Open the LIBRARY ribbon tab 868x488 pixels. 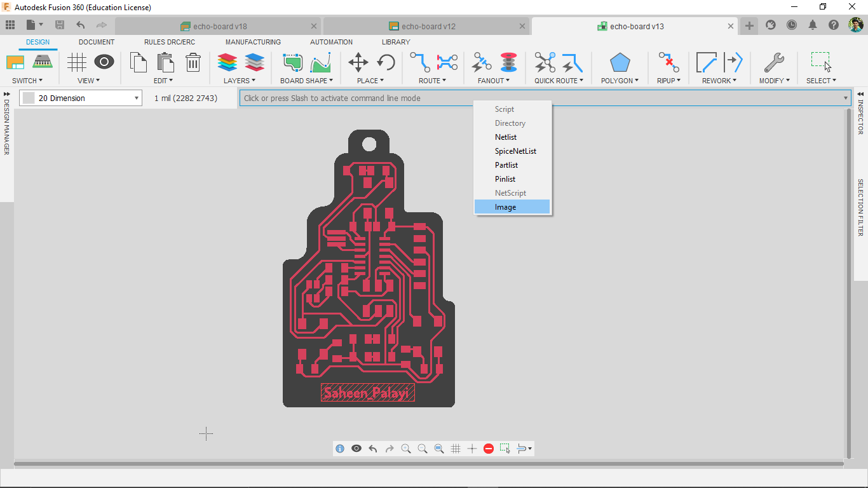click(396, 42)
